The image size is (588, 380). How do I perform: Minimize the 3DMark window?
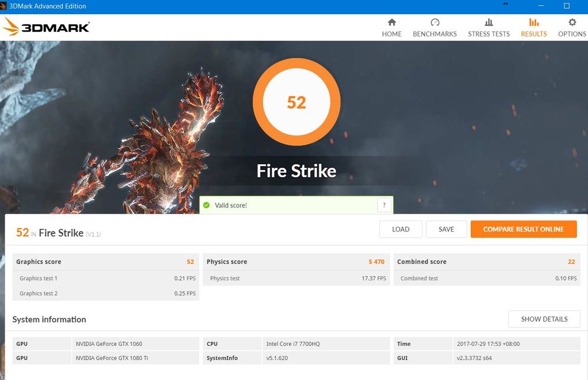point(541,6)
